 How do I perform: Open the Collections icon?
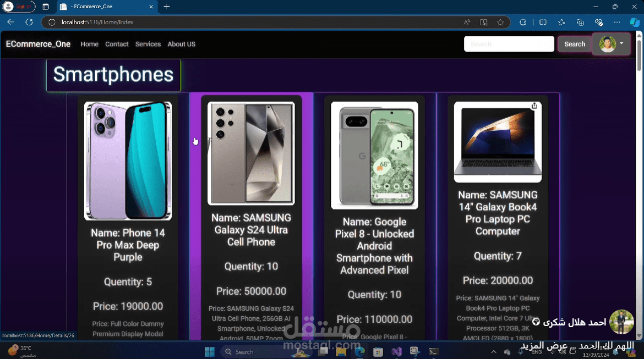coord(580,22)
